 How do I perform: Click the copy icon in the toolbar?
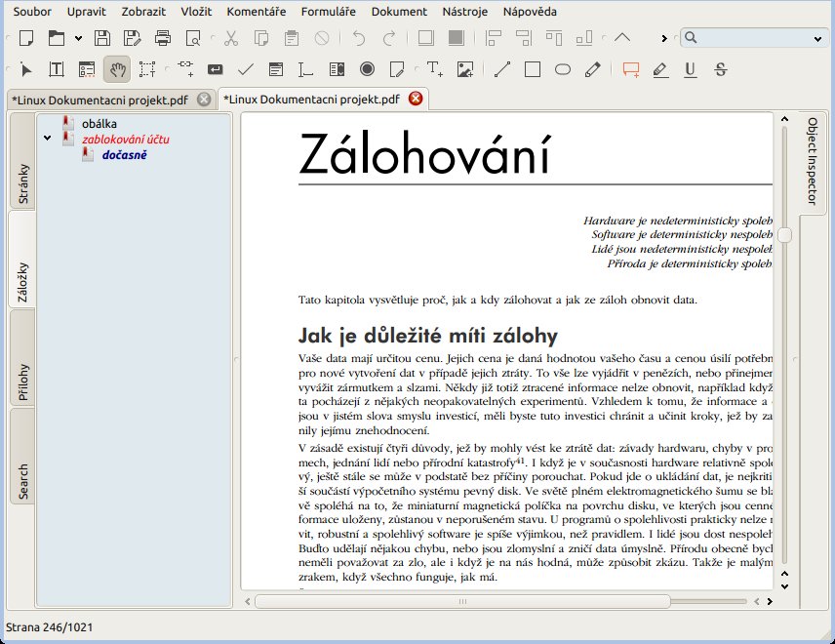[x=261, y=38]
